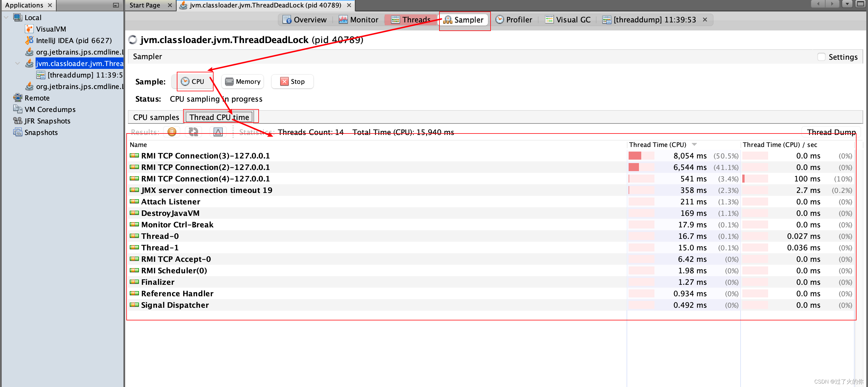Click the delta values icon

click(x=218, y=132)
